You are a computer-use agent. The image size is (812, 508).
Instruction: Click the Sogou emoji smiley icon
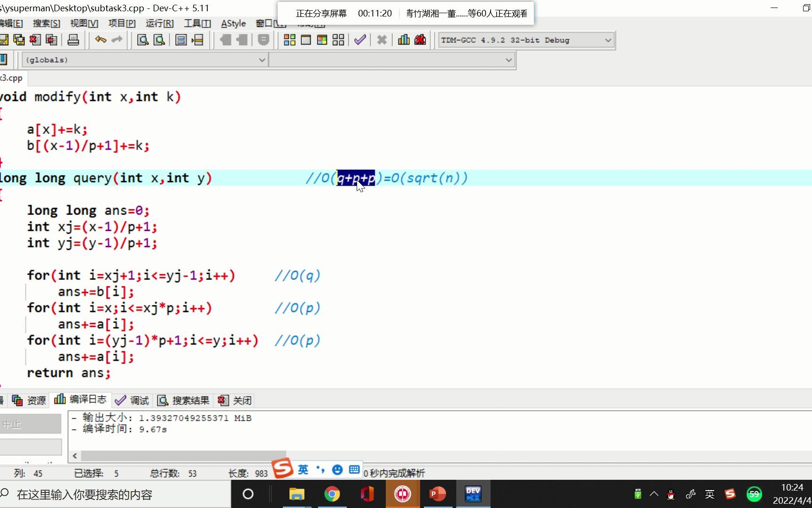pos(337,469)
